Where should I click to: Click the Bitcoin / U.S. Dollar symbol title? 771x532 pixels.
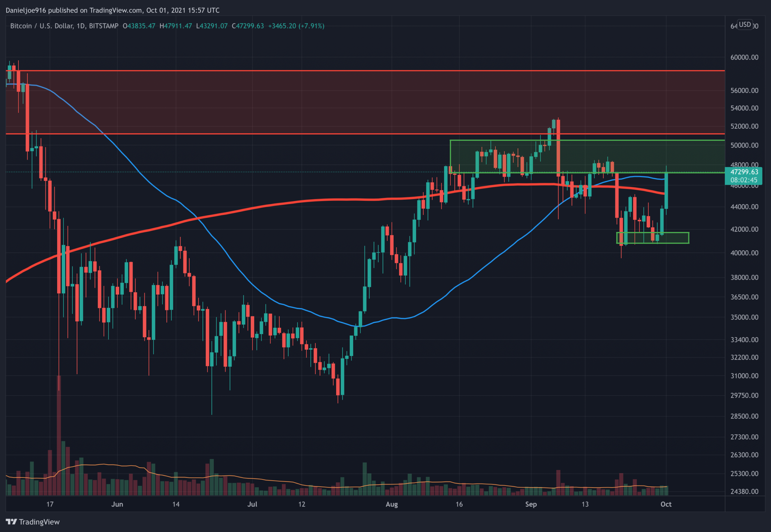[x=64, y=26]
